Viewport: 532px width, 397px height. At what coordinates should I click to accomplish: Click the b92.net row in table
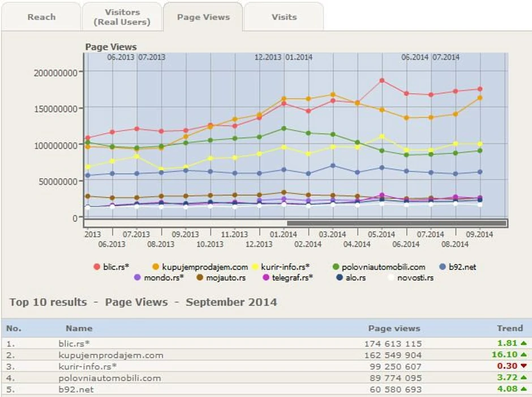point(76,390)
